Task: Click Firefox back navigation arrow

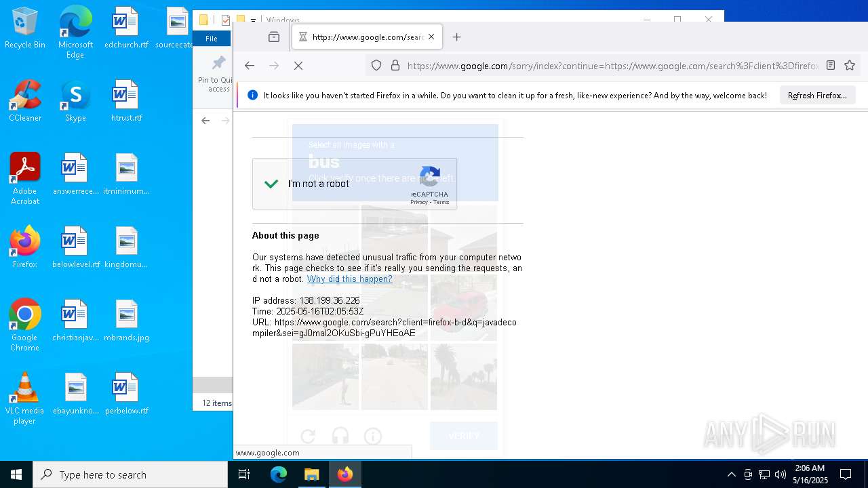Action: click(x=250, y=66)
